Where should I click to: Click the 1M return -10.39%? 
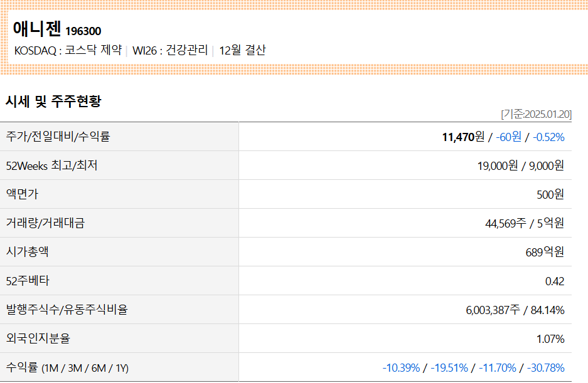(401, 368)
